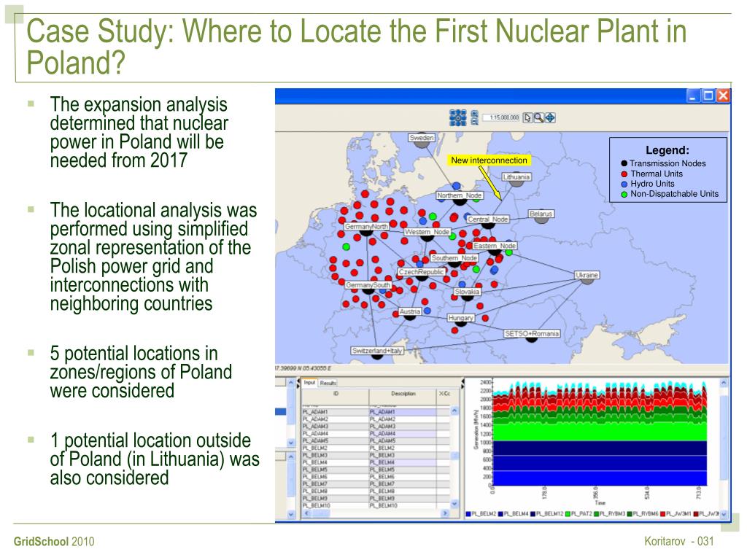Click the PL_BELM12 chart legend swatch
This screenshot has height=560, width=747.
533,514
